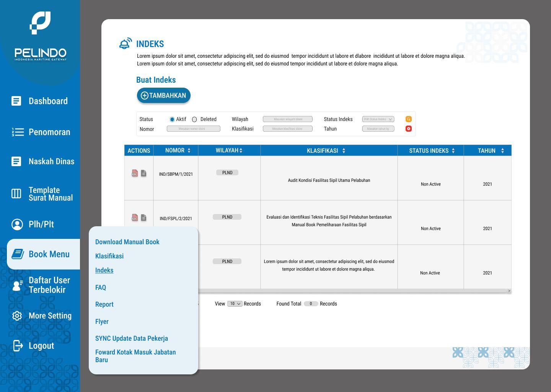Open the underlined Indeks link
The height and width of the screenshot is (392, 551).
pyautogui.click(x=104, y=270)
